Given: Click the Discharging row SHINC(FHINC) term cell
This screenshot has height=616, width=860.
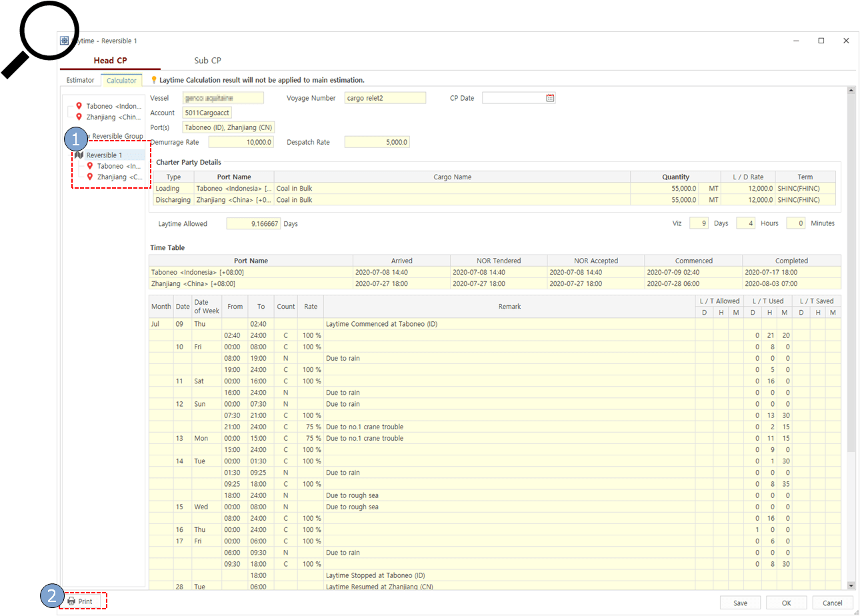Looking at the screenshot, I should tap(805, 200).
